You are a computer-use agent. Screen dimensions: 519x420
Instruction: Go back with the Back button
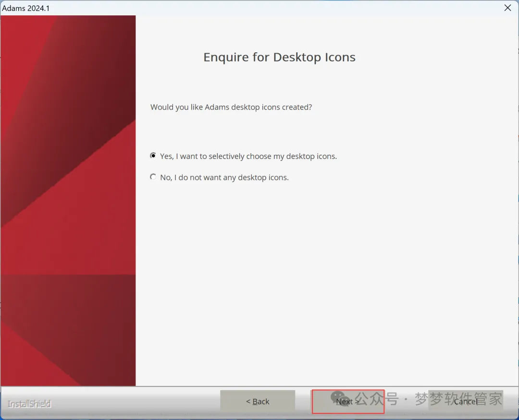coord(258,401)
